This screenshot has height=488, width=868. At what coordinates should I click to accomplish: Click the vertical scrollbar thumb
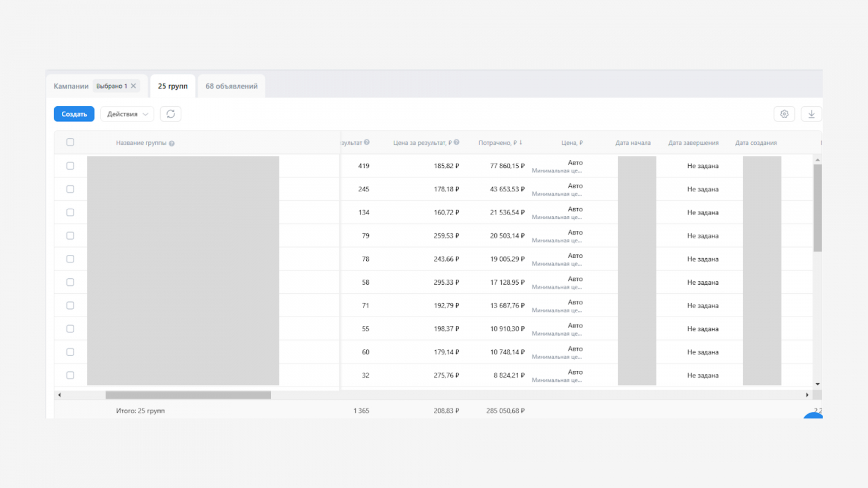pos(818,208)
